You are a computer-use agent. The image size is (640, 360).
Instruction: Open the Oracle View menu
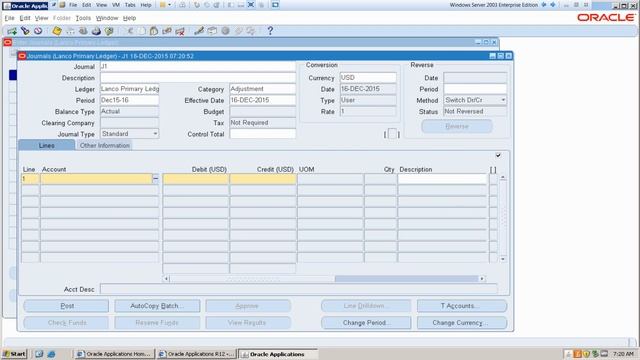41,18
